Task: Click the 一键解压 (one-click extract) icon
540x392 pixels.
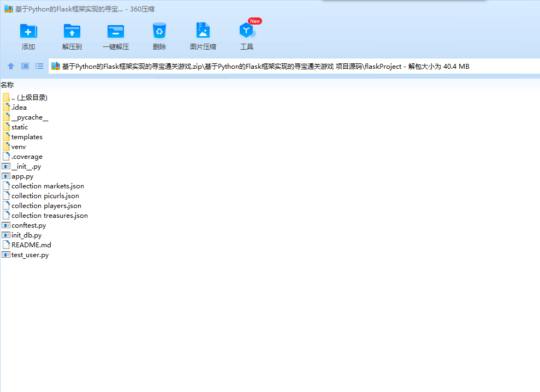Action: [116, 31]
